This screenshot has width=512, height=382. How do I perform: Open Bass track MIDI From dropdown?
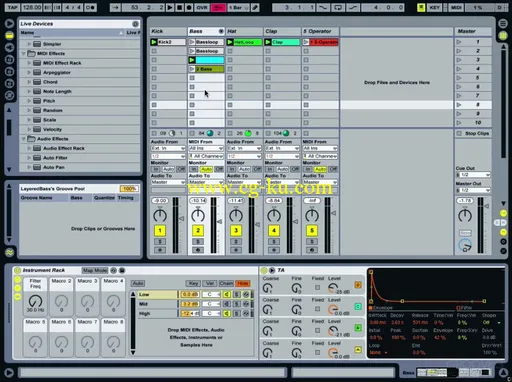tap(206, 148)
